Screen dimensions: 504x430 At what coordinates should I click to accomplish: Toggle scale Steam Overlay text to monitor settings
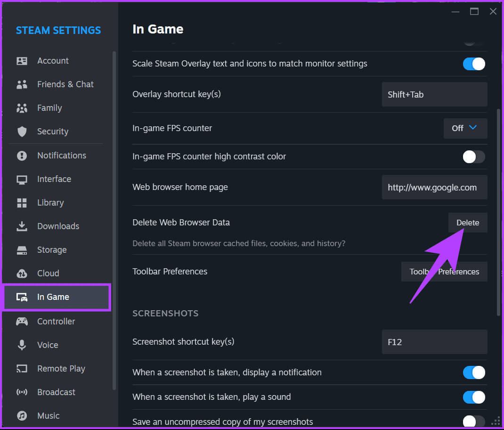[474, 64]
